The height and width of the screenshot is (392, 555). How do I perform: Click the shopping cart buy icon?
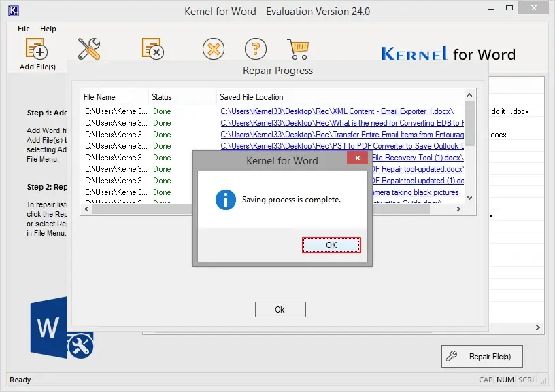(x=299, y=49)
